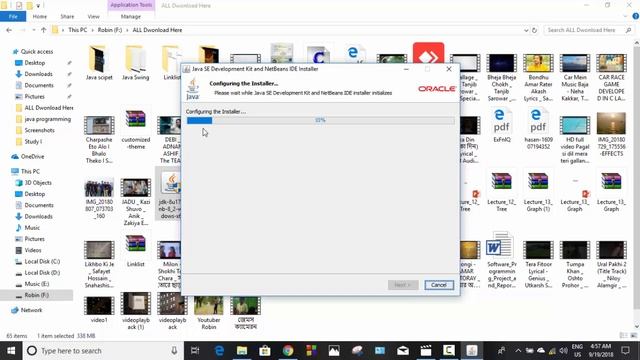
Task: Go up one folder level arrow
Action: tap(44, 30)
